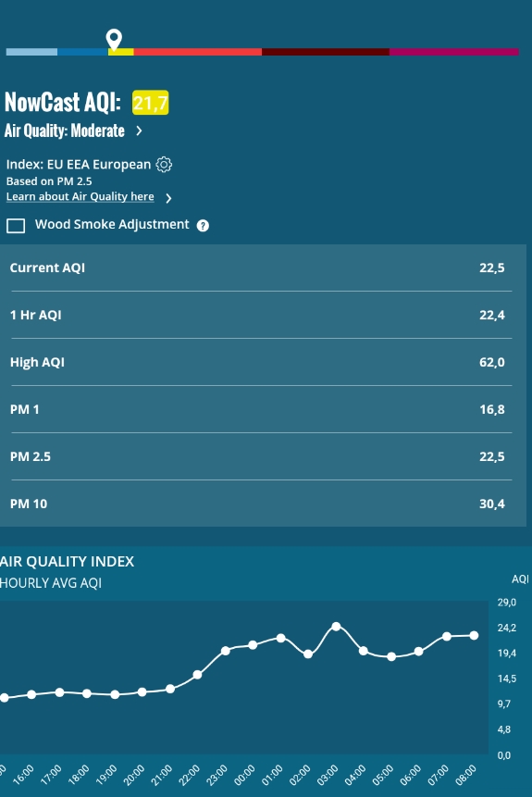Click the 03:00 peak data point on chart
The width and height of the screenshot is (532, 797).
tap(336, 627)
